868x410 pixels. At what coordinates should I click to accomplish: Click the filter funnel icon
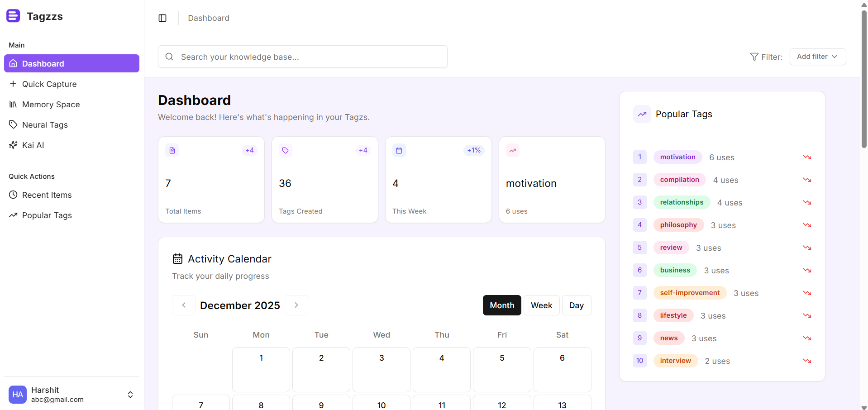(754, 57)
